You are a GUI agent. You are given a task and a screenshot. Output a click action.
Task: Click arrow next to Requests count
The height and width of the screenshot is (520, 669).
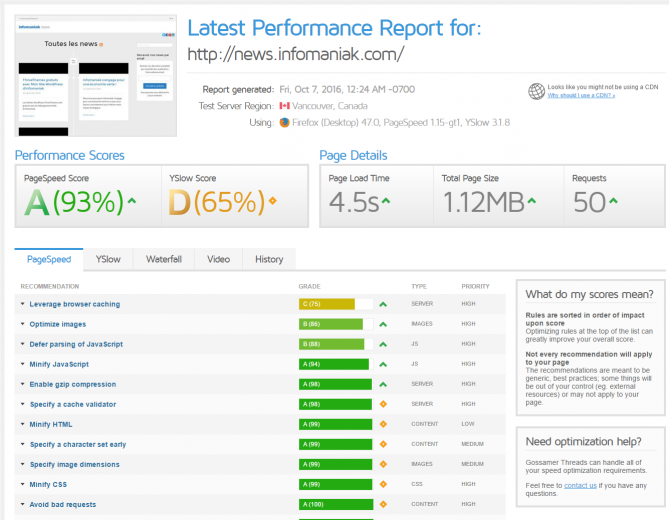pos(613,200)
